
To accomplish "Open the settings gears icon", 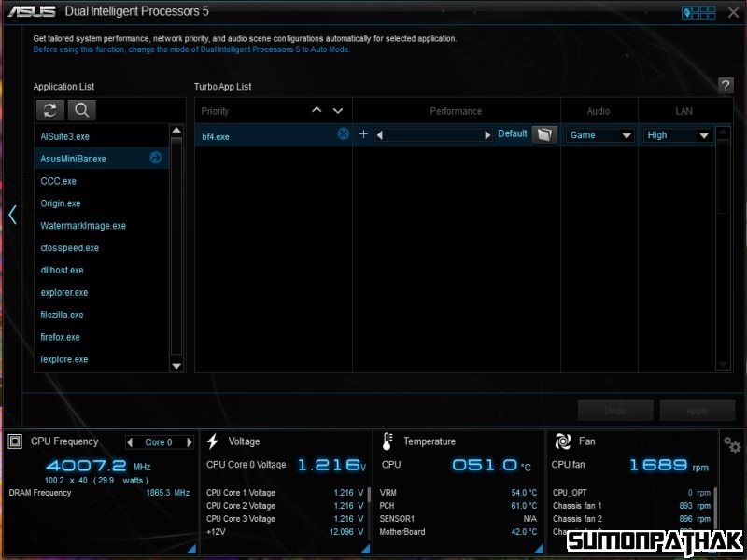I will 732,445.
